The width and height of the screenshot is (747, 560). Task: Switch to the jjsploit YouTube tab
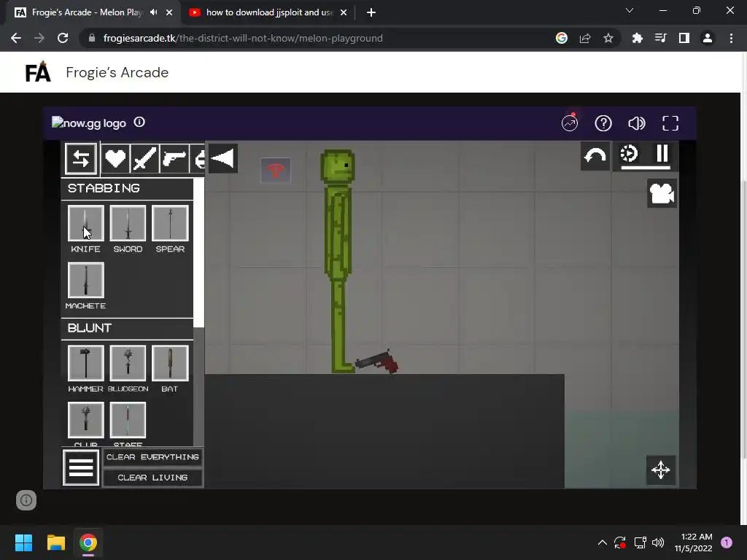269,12
